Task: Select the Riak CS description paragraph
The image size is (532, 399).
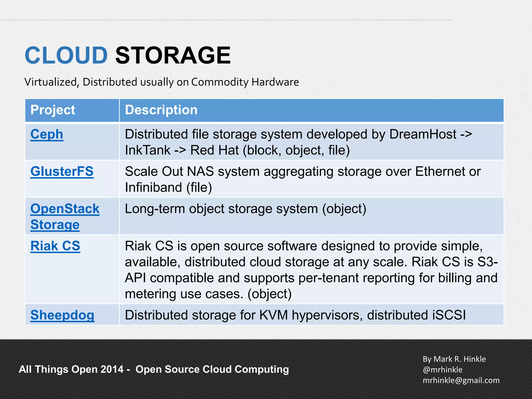Action: (311, 270)
